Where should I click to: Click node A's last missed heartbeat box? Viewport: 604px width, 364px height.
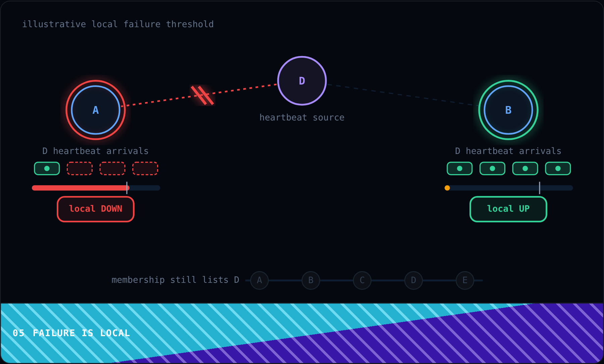coord(145,168)
